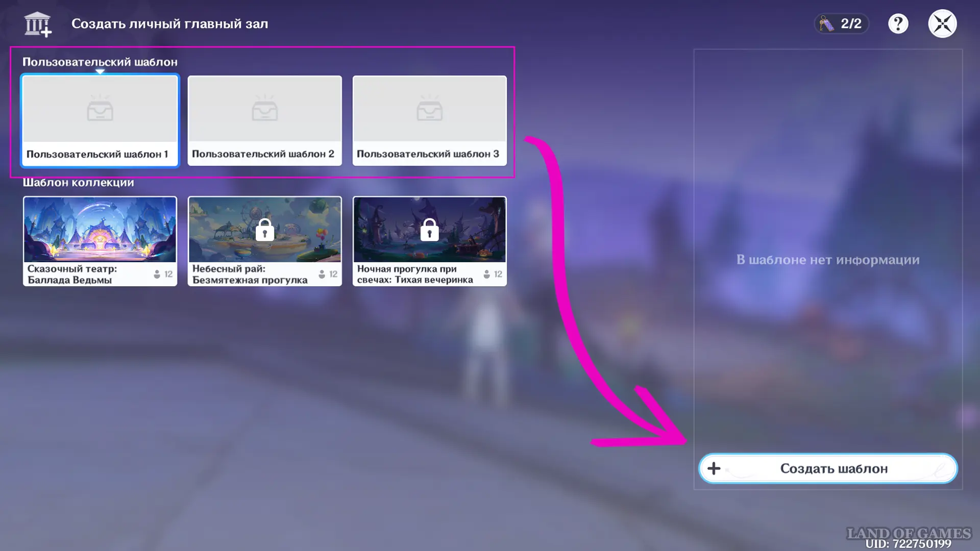Click player count 12 on Небесный рай
Image resolution: width=980 pixels, height=551 pixels.
(x=328, y=274)
